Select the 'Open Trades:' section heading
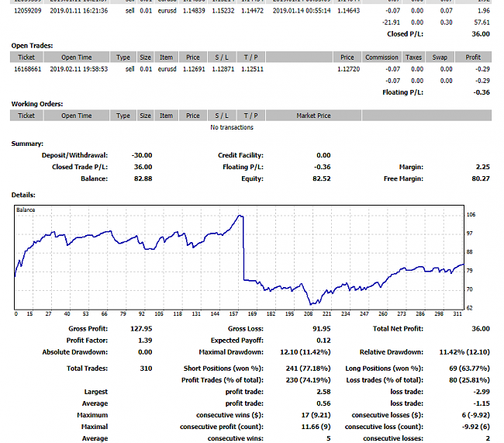Screen dimensions: 504x443 tap(32, 46)
